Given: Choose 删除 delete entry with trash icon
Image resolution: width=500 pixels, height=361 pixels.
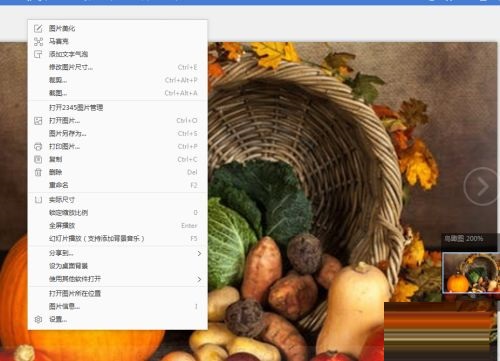Looking at the screenshot, I should [117, 172].
